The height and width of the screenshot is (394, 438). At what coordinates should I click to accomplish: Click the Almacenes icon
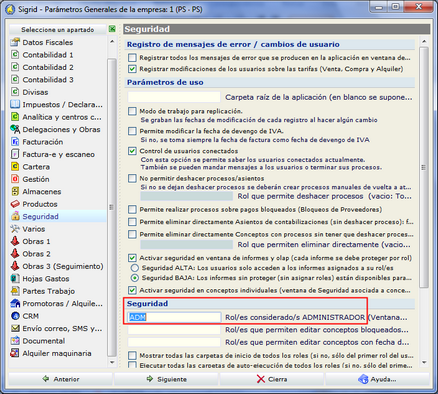click(15, 192)
